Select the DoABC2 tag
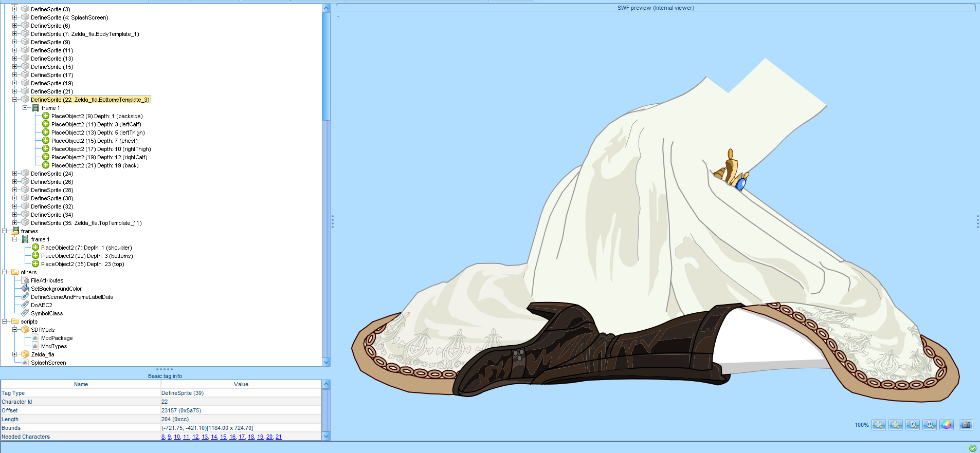The height and width of the screenshot is (453, 980). [41, 305]
